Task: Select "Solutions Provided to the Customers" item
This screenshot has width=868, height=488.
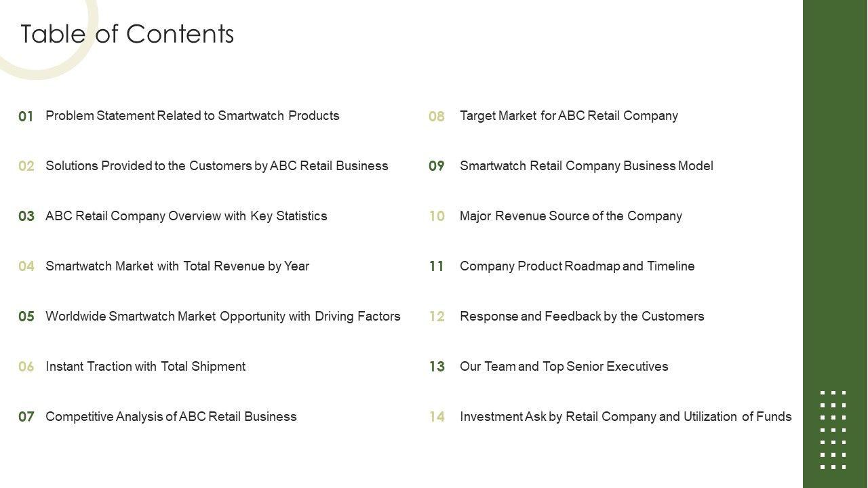Action: [216, 166]
